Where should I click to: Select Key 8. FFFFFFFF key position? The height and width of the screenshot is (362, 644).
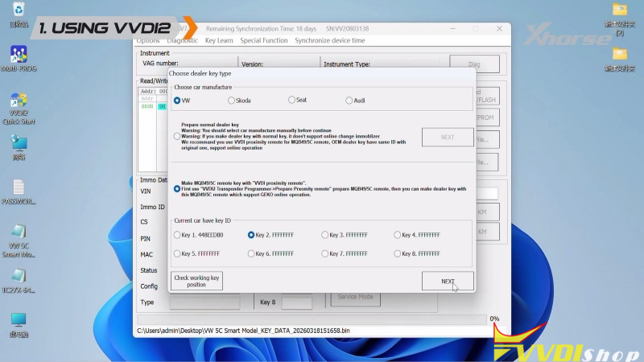point(398,253)
